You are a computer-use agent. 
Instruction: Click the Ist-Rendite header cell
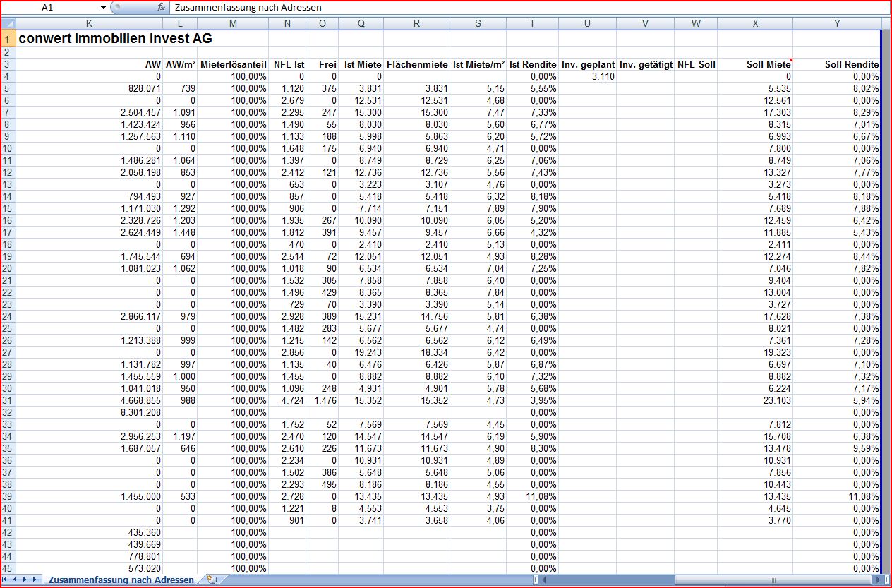pos(532,65)
